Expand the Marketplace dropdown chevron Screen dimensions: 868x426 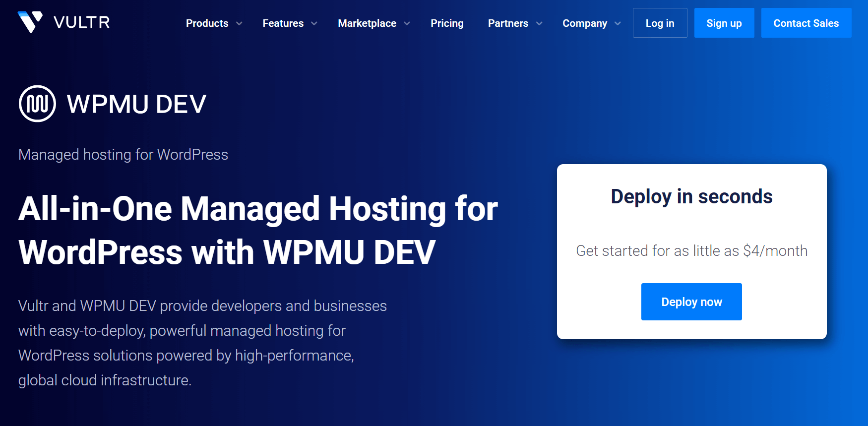(407, 23)
